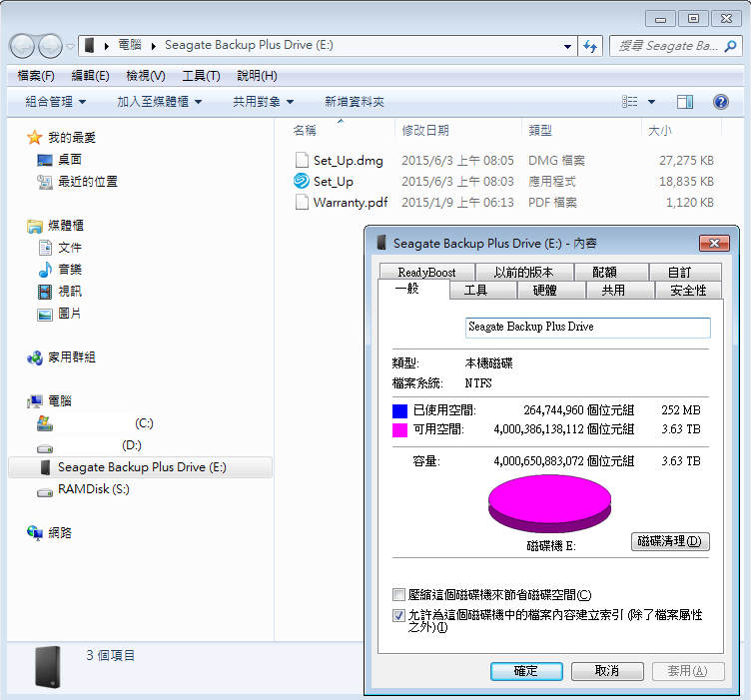751x700 pixels.
Task: Click the Documents library icon
Action: click(45, 248)
